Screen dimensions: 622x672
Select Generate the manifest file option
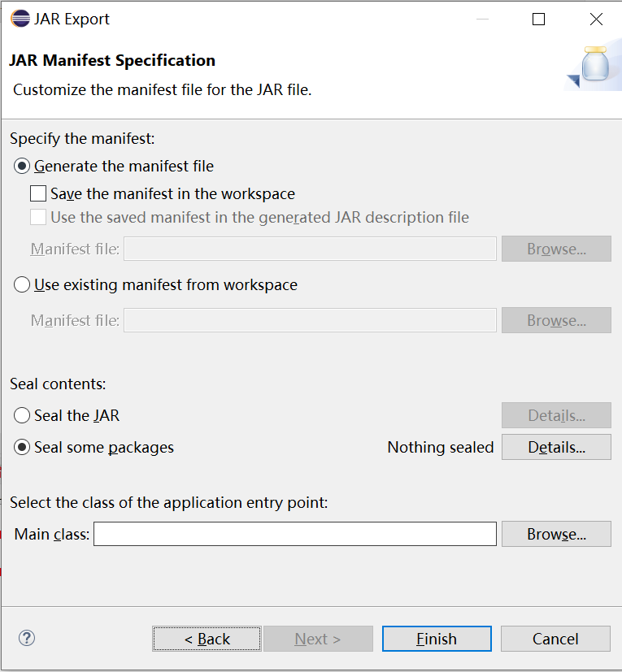[23, 167]
